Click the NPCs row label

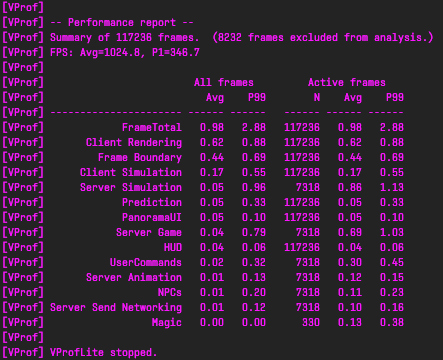point(170,292)
